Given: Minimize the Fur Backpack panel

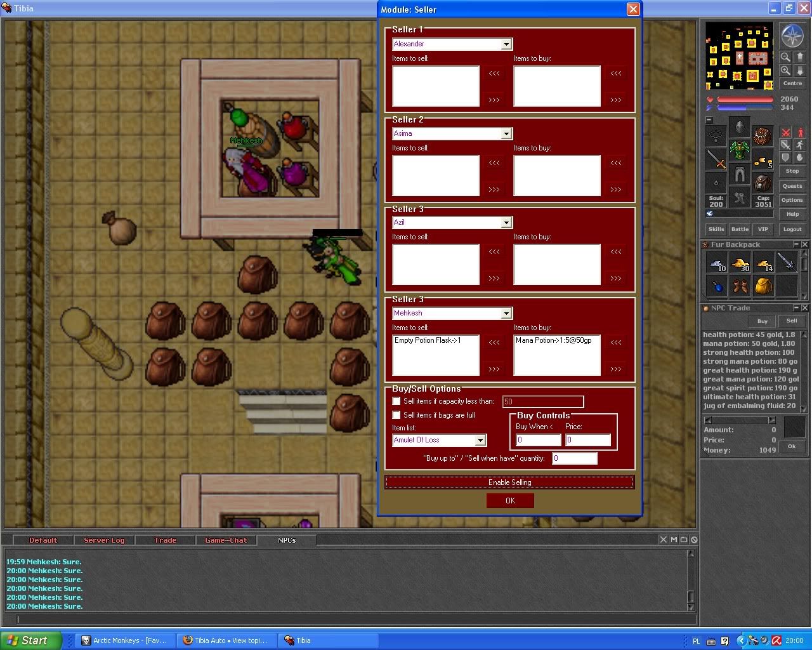Looking at the screenshot, I should [797, 244].
